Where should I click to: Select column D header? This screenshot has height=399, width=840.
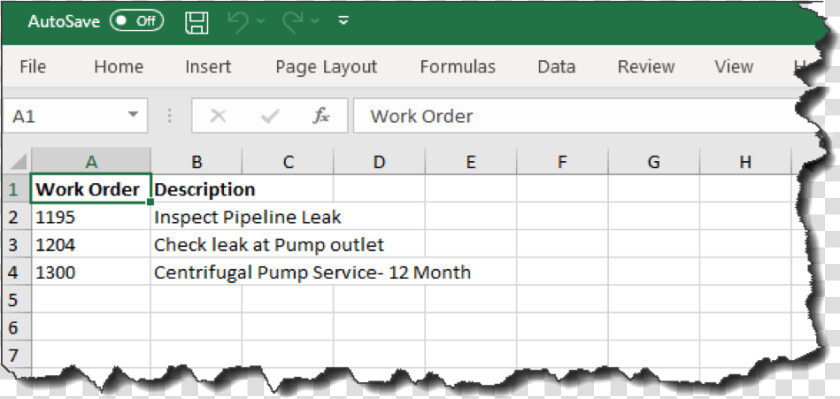(379, 162)
